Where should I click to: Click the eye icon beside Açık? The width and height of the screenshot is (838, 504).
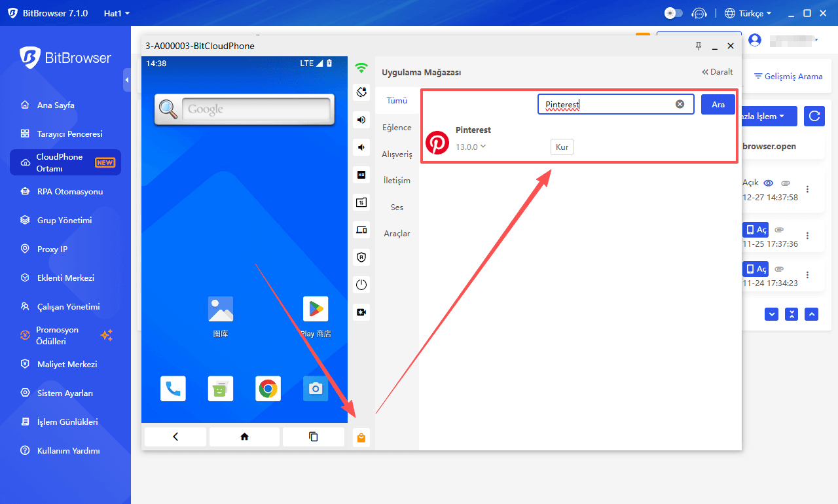coord(769,183)
